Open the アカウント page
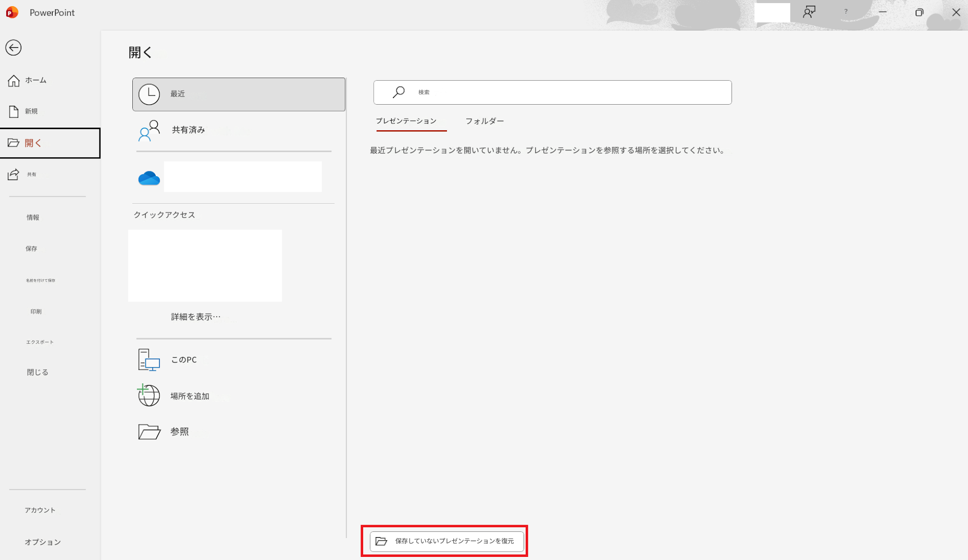968x560 pixels. click(40, 510)
